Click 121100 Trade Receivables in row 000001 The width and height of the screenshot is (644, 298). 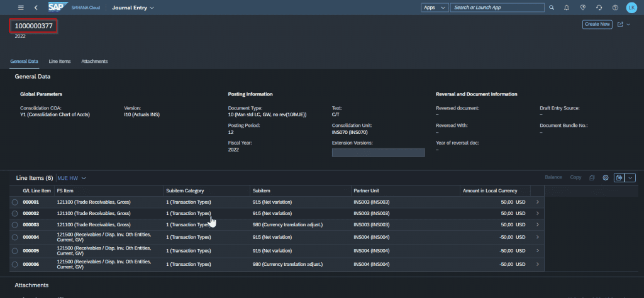coord(94,202)
